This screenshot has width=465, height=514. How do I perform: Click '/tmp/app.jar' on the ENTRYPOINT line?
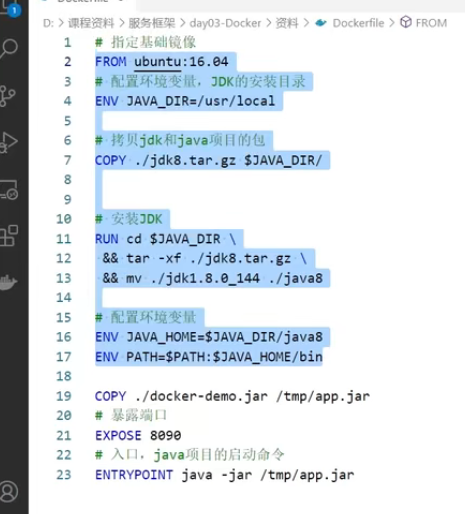click(307, 475)
